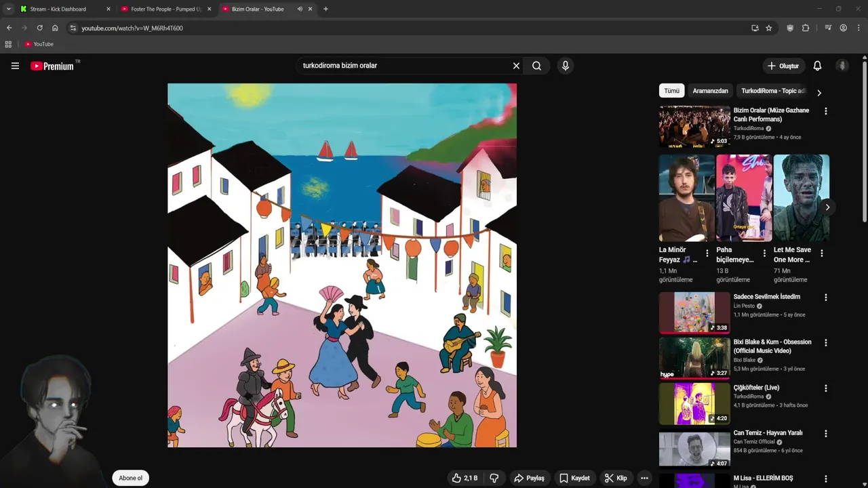
Task: Share the video via Paylaş
Action: pyautogui.click(x=530, y=478)
